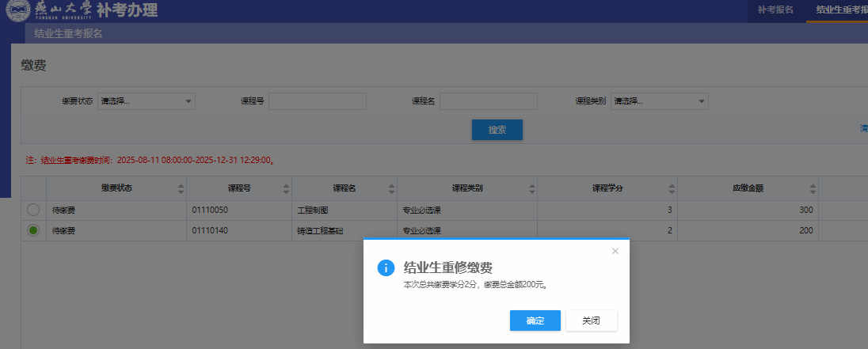
Task: Click the 课程名 input field
Action: coord(488,101)
